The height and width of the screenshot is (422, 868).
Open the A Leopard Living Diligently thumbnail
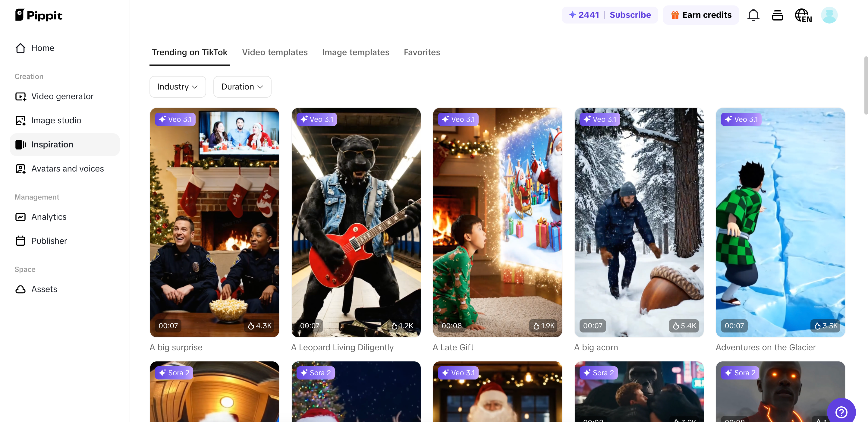(x=356, y=222)
